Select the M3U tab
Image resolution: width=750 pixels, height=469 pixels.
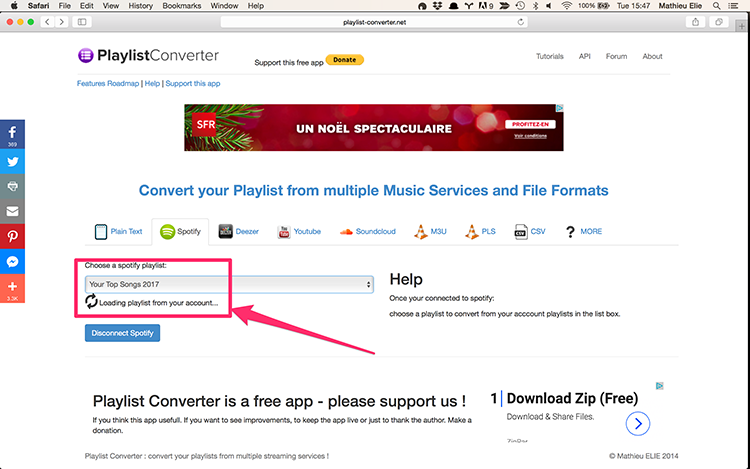(430, 231)
